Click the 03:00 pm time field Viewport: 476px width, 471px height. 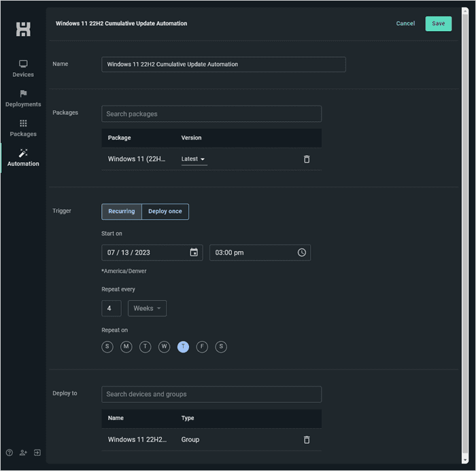(x=260, y=253)
